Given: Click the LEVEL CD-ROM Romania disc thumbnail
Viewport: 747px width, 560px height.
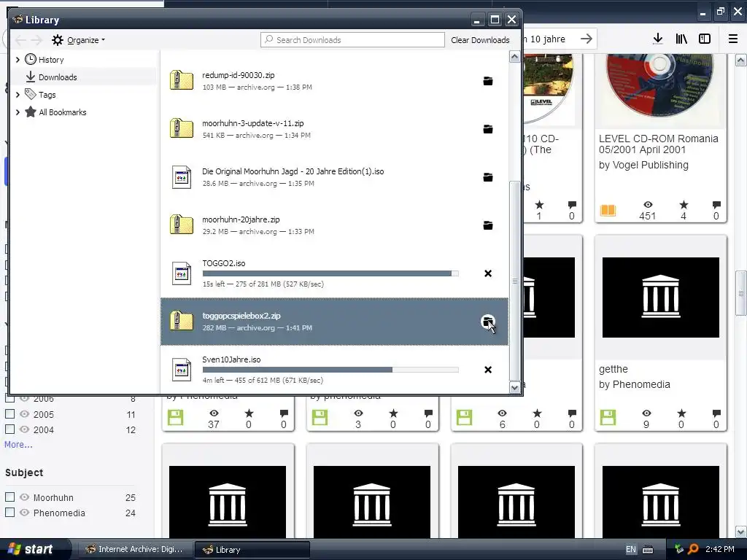Looking at the screenshot, I should [659, 86].
